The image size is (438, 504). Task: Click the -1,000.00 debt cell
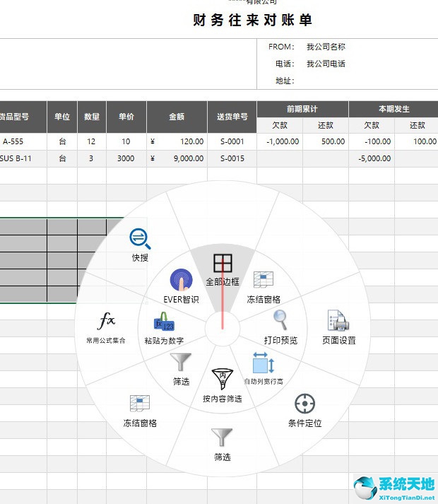(x=280, y=141)
